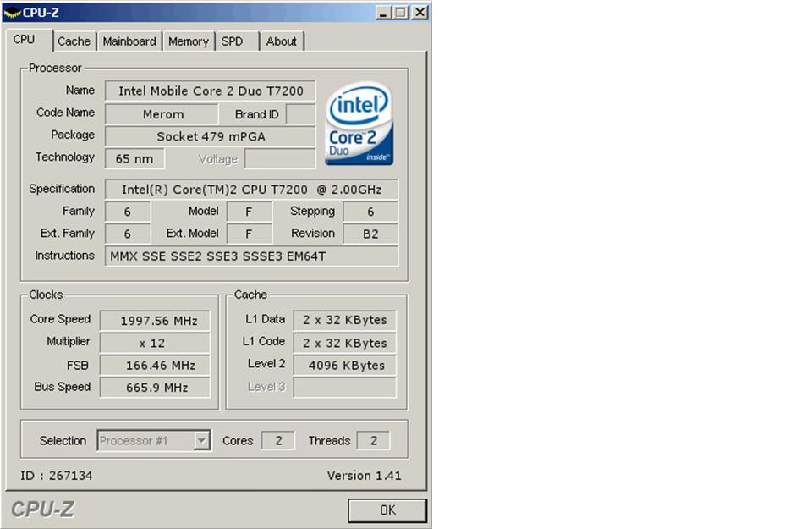Click the Threads count field
Image resolution: width=812 pixels, height=529 pixels.
tap(373, 441)
